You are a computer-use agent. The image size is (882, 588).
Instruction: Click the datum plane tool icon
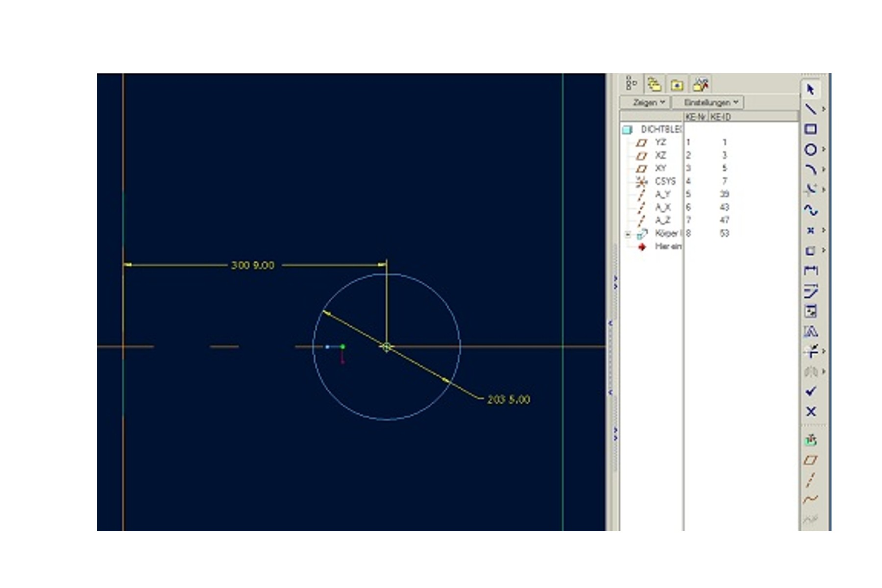click(x=810, y=460)
